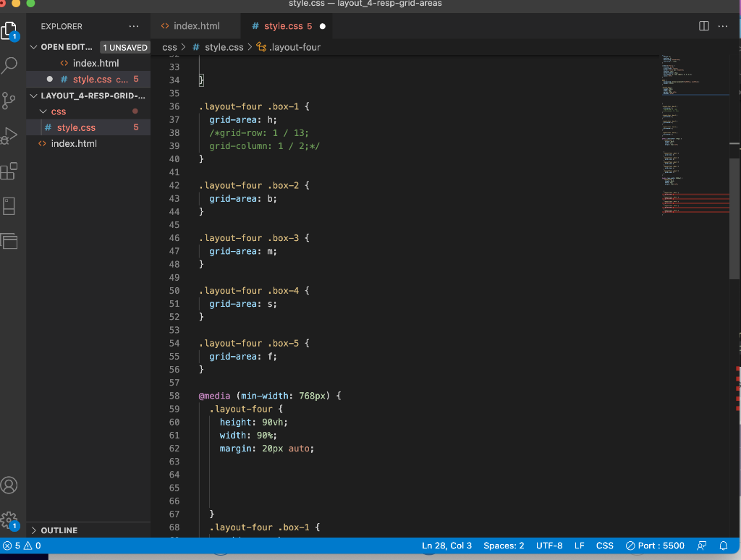Switch to the index.html editor tab
This screenshot has width=741, height=560.
[195, 26]
